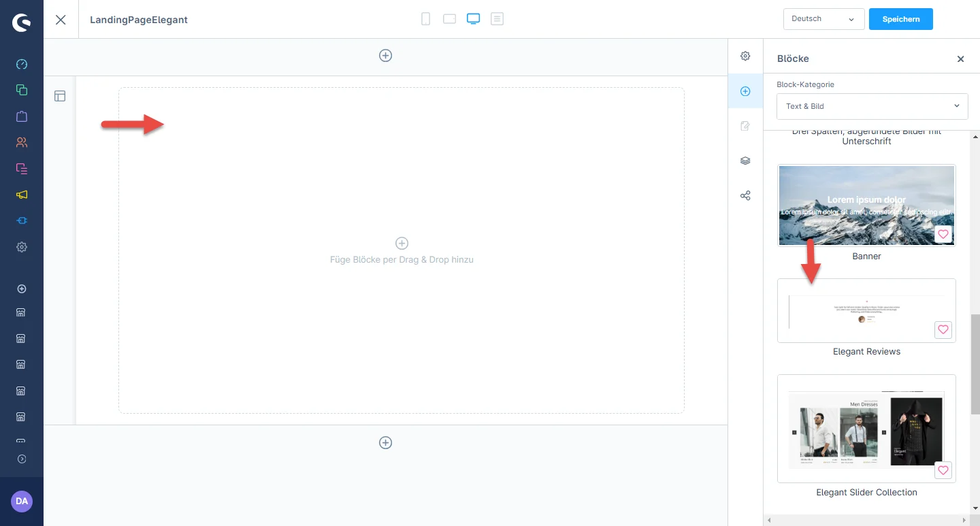Favorite the Elegant Reviews block
980x526 pixels.
tap(943, 330)
